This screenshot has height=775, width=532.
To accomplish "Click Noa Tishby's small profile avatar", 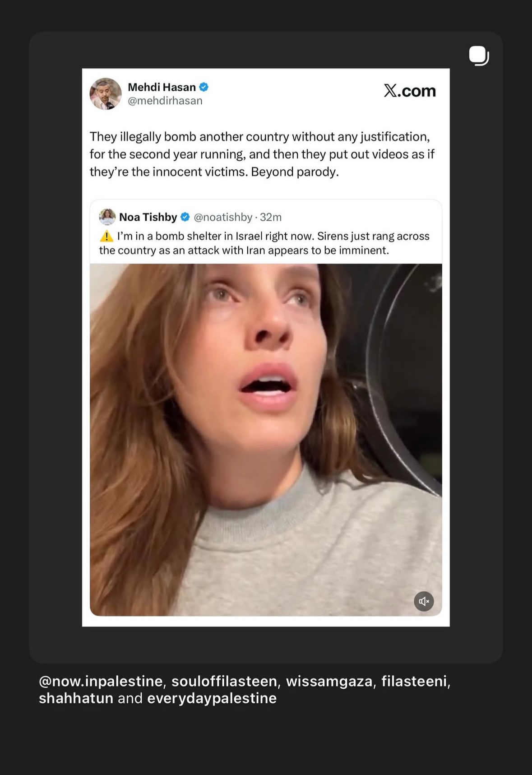I will coord(107,217).
